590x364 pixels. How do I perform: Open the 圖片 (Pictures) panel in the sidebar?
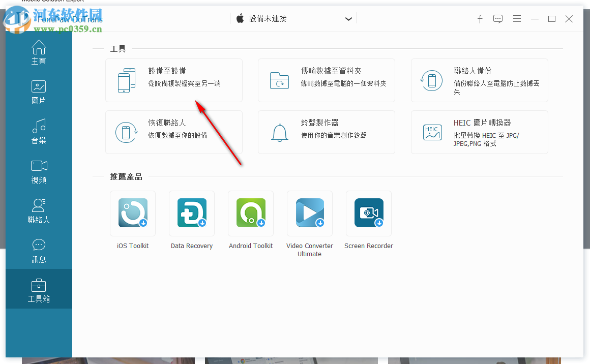[x=39, y=93]
